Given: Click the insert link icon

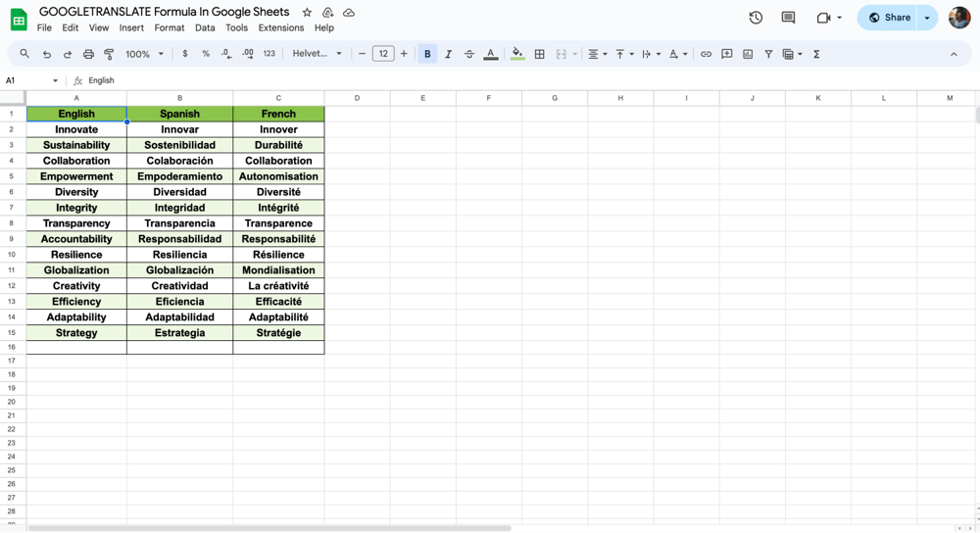Looking at the screenshot, I should (706, 54).
